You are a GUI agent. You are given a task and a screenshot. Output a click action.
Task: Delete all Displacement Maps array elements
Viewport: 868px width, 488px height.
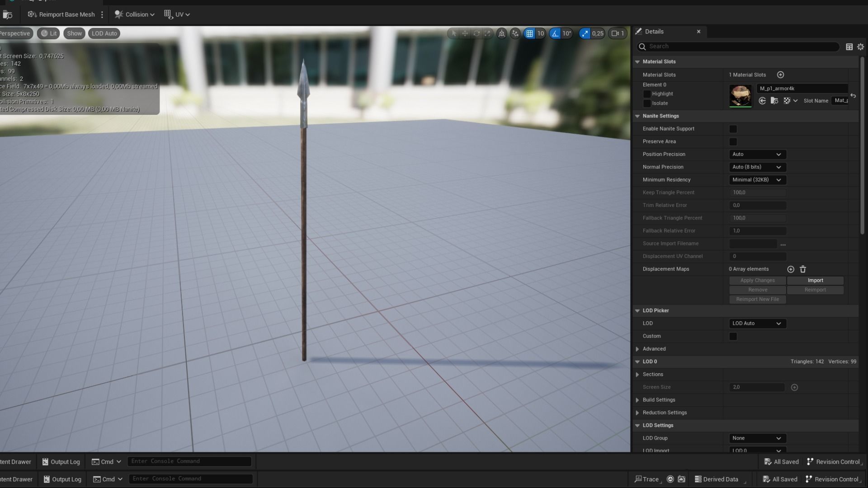(x=803, y=269)
